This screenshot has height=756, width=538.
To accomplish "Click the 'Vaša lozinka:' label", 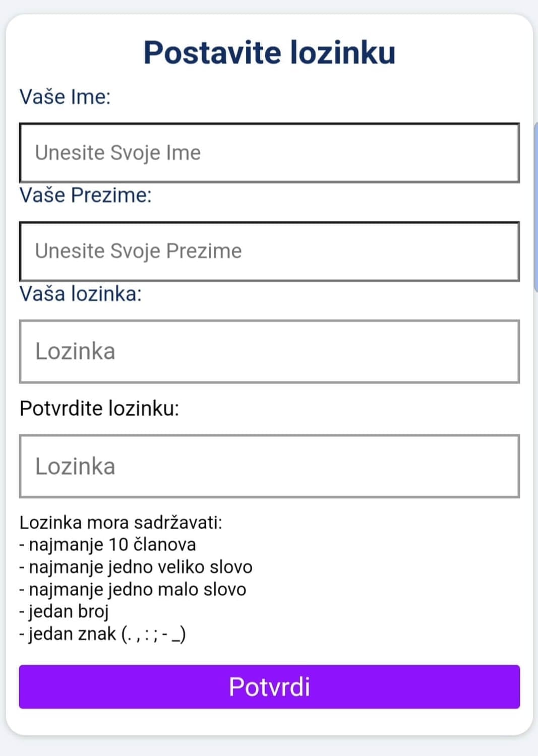I will [80, 294].
